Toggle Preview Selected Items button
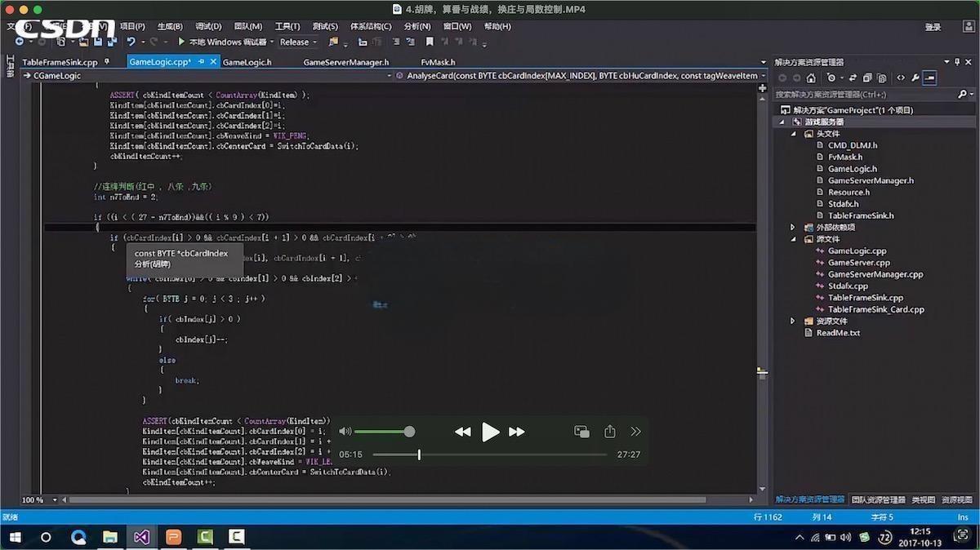This screenshot has width=980, height=550. point(929,78)
